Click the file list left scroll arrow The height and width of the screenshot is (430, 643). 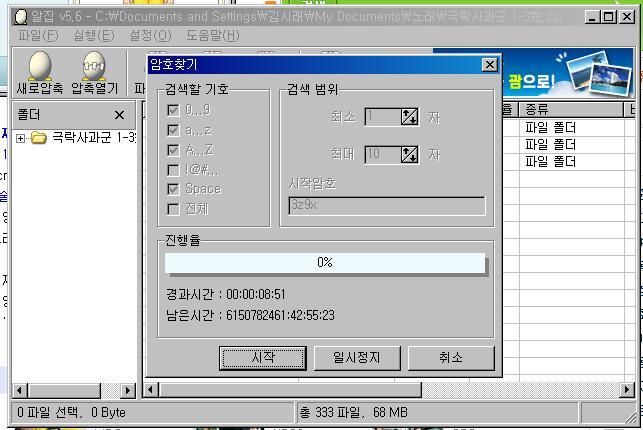150,389
